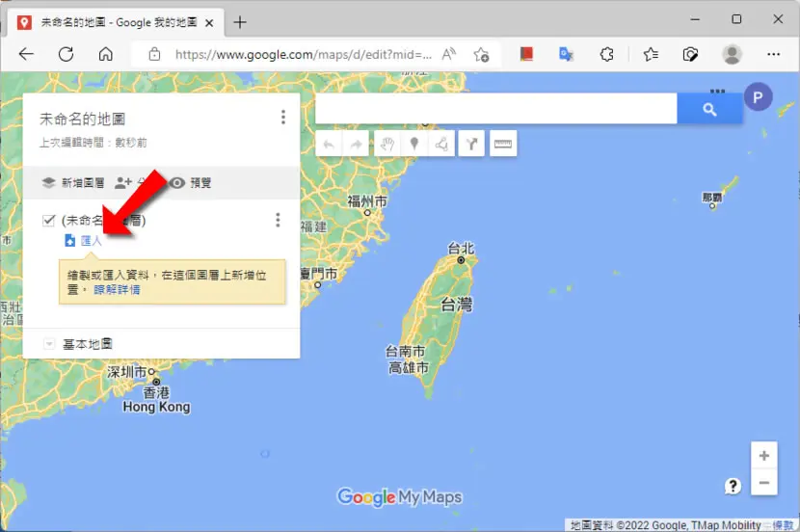
Task: Rename the map title 未命名的地圖
Action: 83,119
